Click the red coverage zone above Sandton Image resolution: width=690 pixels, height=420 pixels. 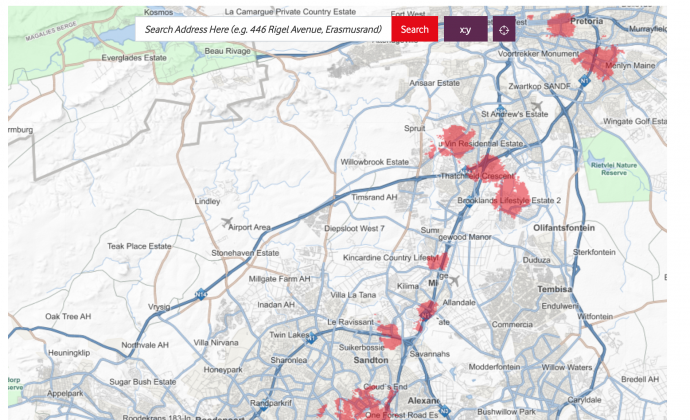[388, 335]
